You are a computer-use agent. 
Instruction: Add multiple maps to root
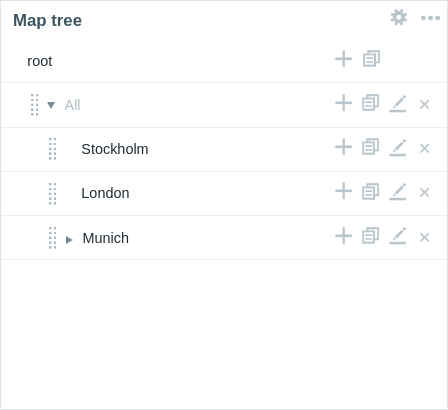click(x=371, y=59)
